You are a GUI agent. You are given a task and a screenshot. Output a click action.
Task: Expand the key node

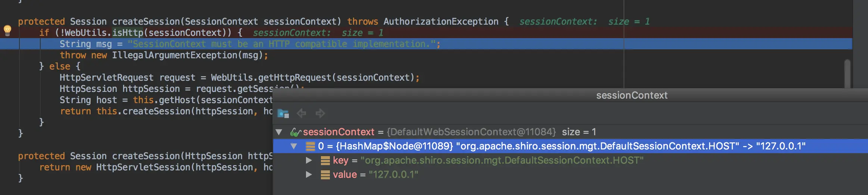[309, 161]
